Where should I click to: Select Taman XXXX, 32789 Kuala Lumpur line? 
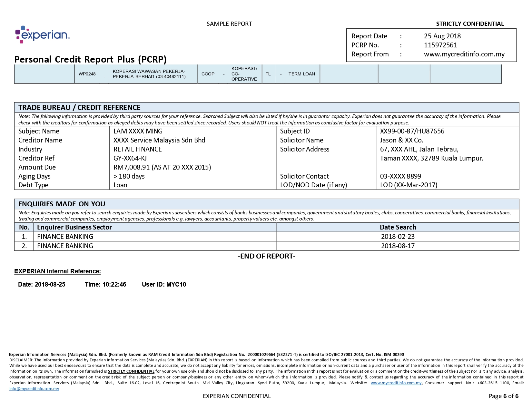click(x=432, y=158)
